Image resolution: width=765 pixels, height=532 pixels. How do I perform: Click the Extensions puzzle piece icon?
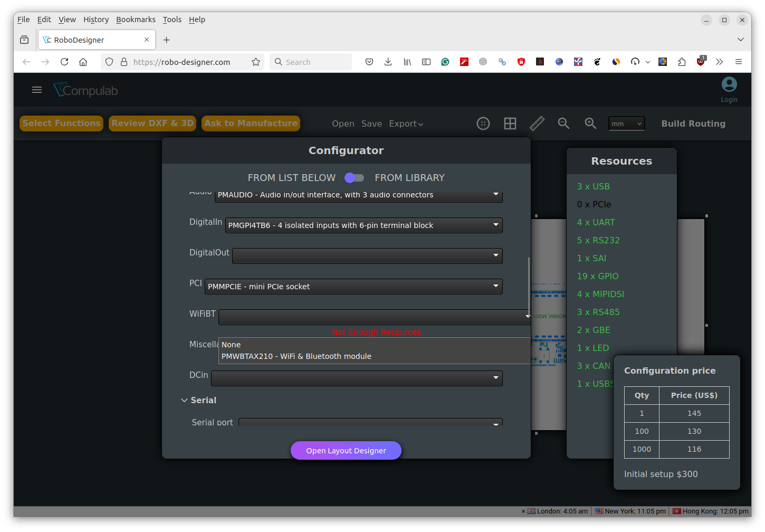[682, 62]
